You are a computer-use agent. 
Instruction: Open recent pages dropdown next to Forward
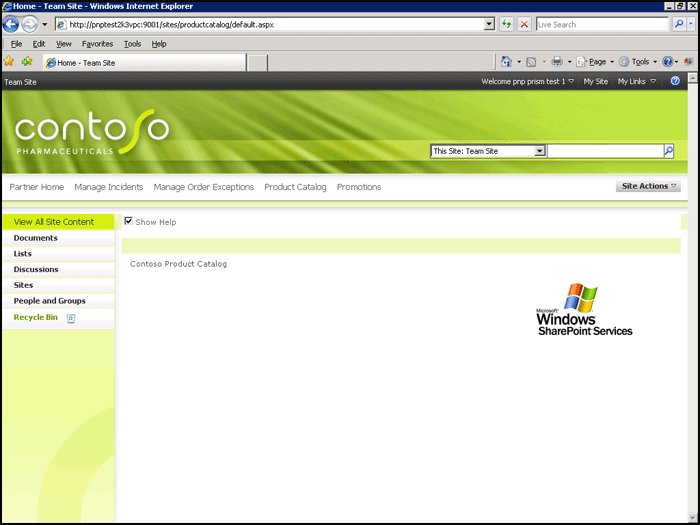point(45,25)
